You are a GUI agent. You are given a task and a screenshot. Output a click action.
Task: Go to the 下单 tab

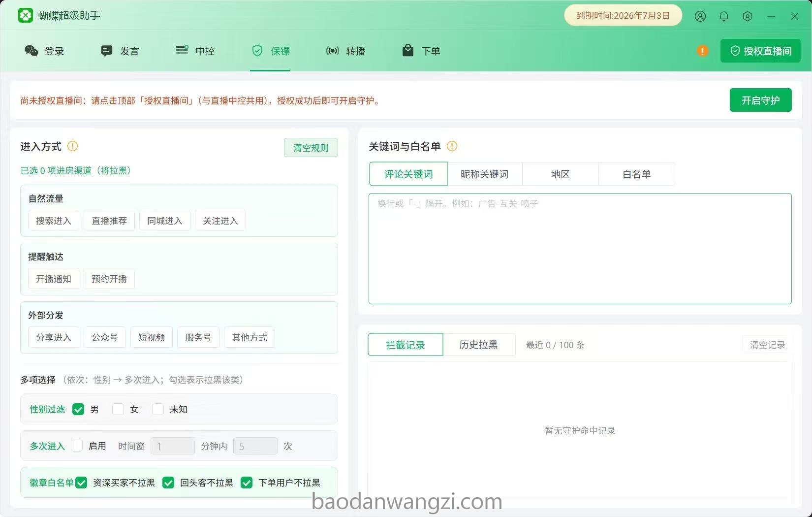pyautogui.click(x=421, y=51)
